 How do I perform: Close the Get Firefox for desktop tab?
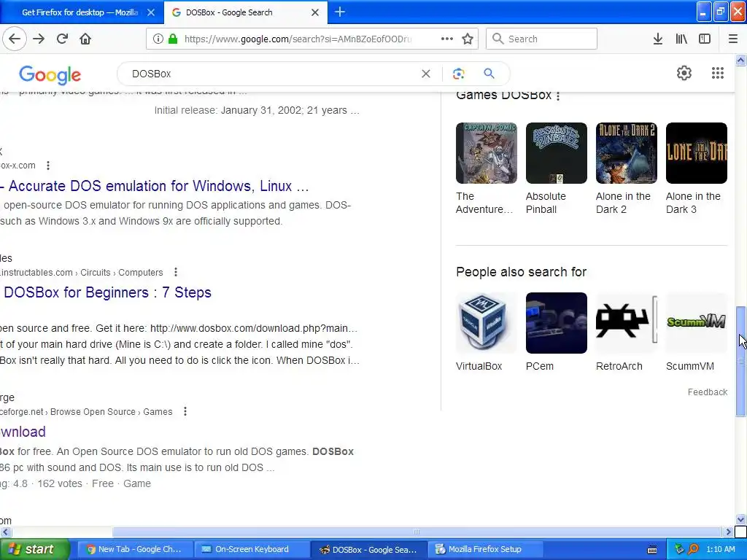pos(151,13)
